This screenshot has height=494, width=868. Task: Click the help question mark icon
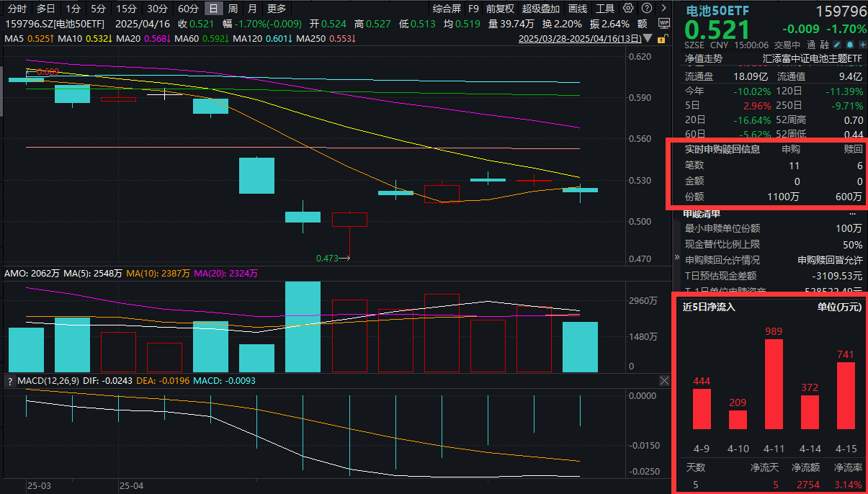coord(646,8)
